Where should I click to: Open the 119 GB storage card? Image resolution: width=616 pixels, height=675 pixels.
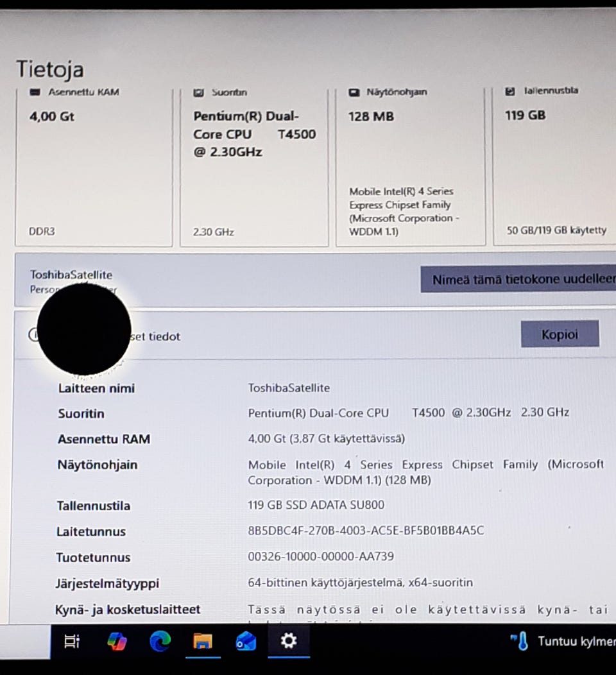point(554,166)
